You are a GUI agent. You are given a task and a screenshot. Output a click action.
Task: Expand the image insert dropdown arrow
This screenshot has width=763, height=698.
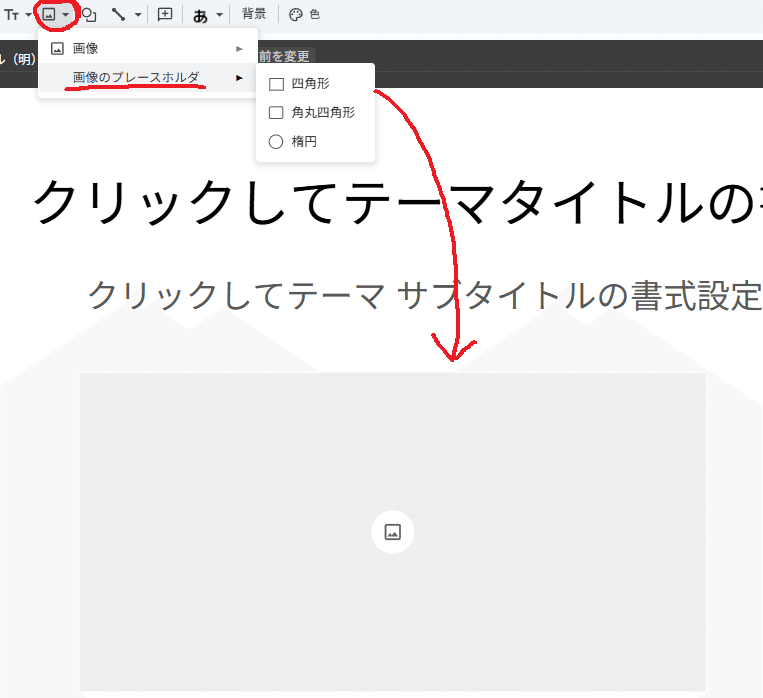tap(65, 15)
